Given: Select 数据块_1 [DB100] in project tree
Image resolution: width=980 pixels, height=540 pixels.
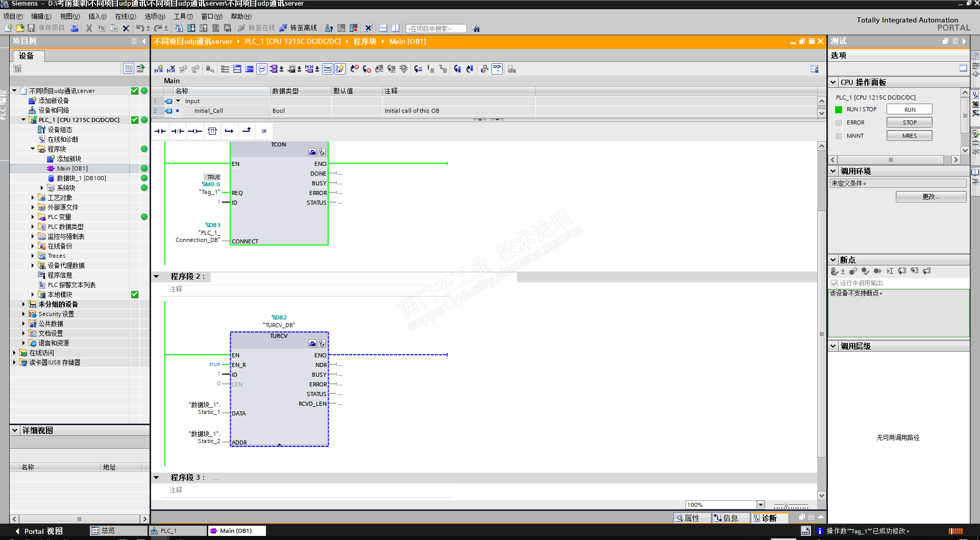Looking at the screenshot, I should 81,178.
